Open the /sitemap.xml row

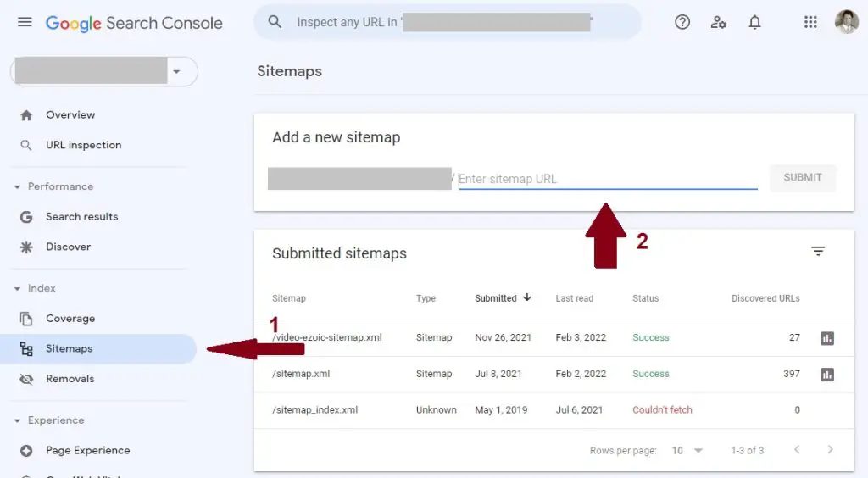[x=554, y=374]
